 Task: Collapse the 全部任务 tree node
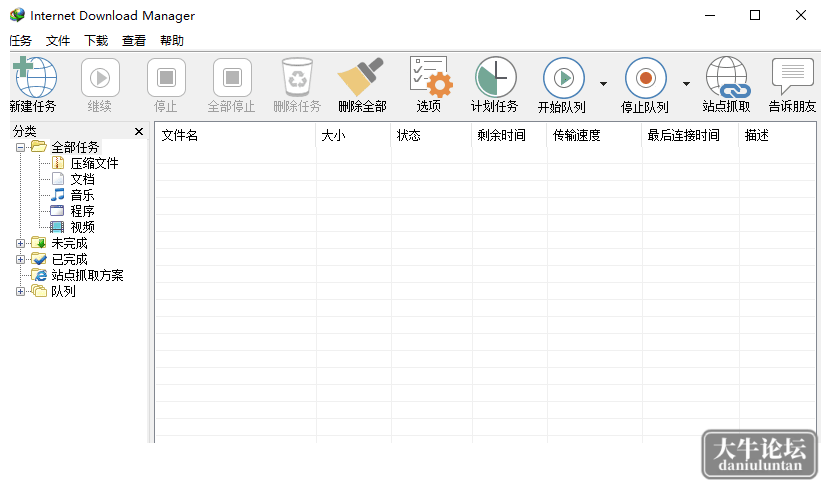tap(20, 147)
